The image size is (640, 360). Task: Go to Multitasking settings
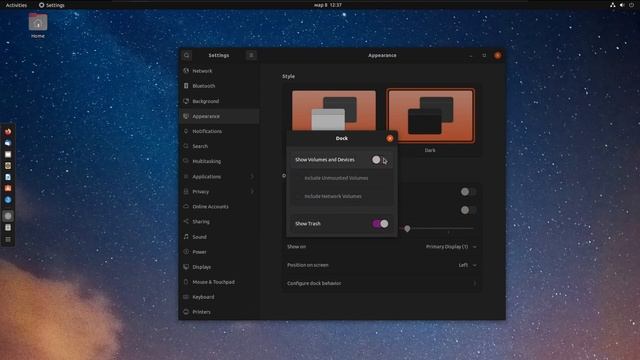pos(219,161)
